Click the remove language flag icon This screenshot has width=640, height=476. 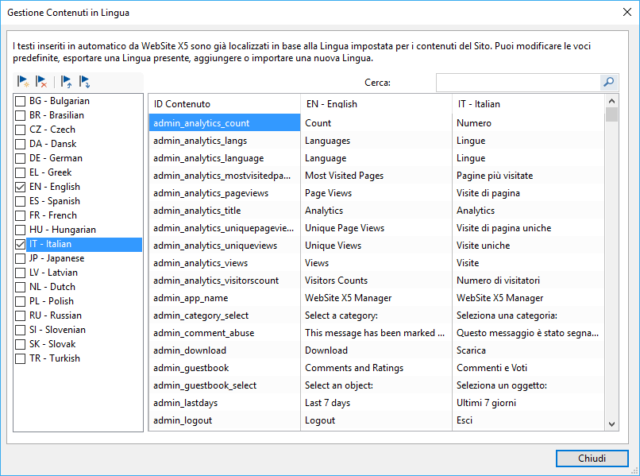(x=41, y=82)
